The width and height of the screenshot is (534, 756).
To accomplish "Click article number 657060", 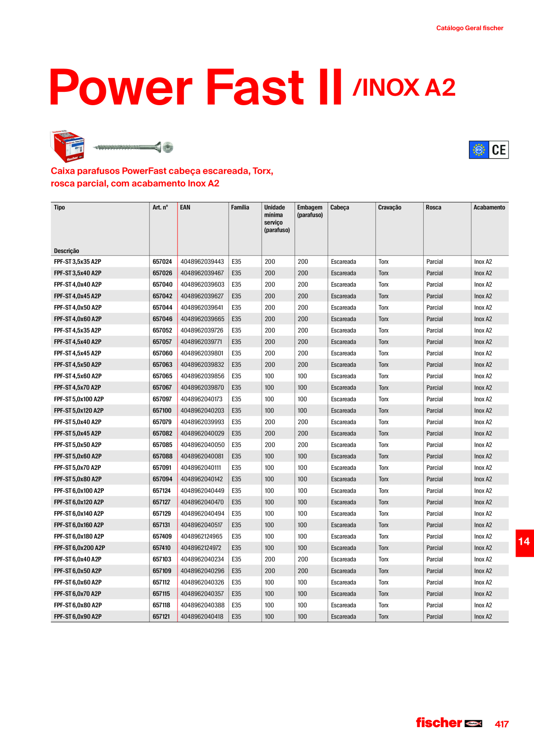I will [162, 353].
